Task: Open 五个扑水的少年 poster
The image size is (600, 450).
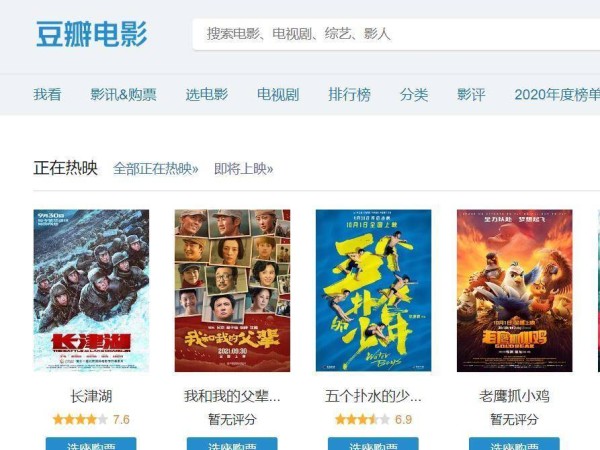Action: [x=373, y=290]
